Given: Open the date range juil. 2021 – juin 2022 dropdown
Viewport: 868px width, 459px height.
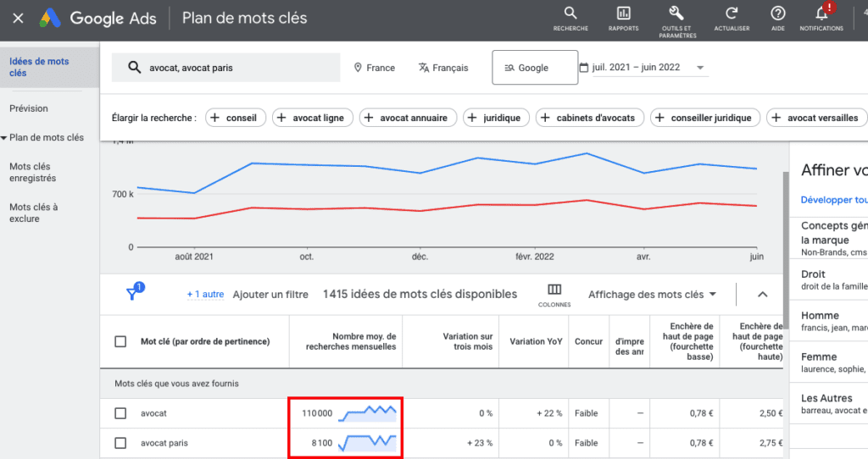Looking at the screenshot, I should pyautogui.click(x=643, y=68).
